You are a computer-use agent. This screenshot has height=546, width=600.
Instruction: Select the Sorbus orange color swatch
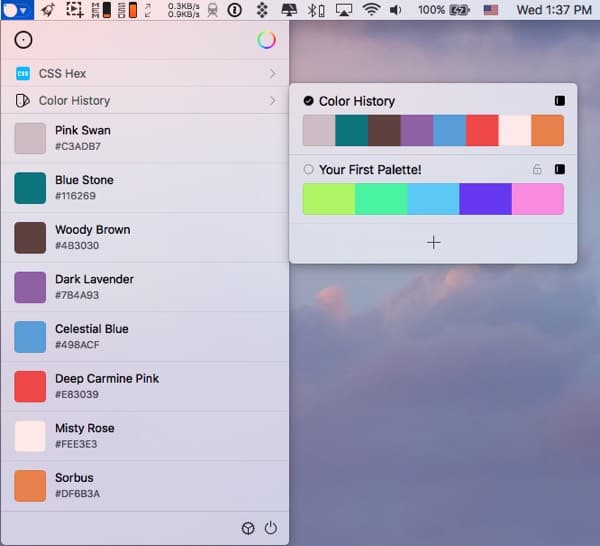[x=30, y=486]
